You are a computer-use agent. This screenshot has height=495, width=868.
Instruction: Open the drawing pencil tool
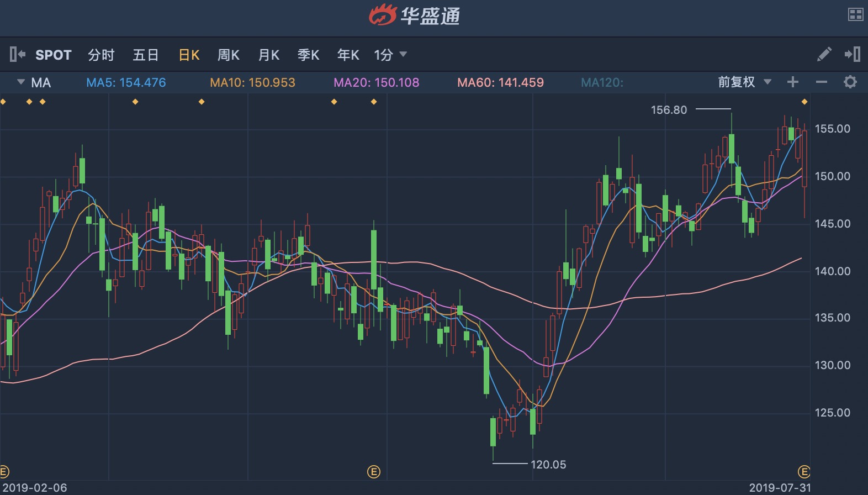[x=824, y=54]
